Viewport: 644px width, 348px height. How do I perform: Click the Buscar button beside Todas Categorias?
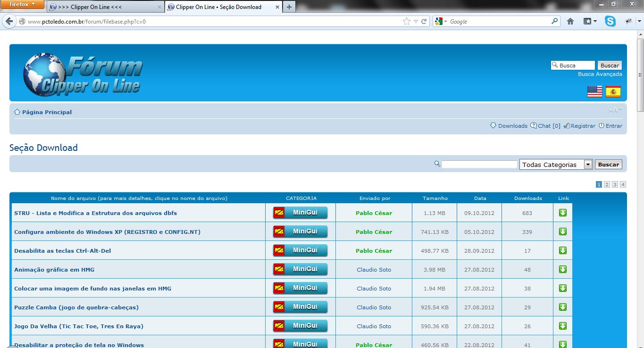click(x=609, y=165)
